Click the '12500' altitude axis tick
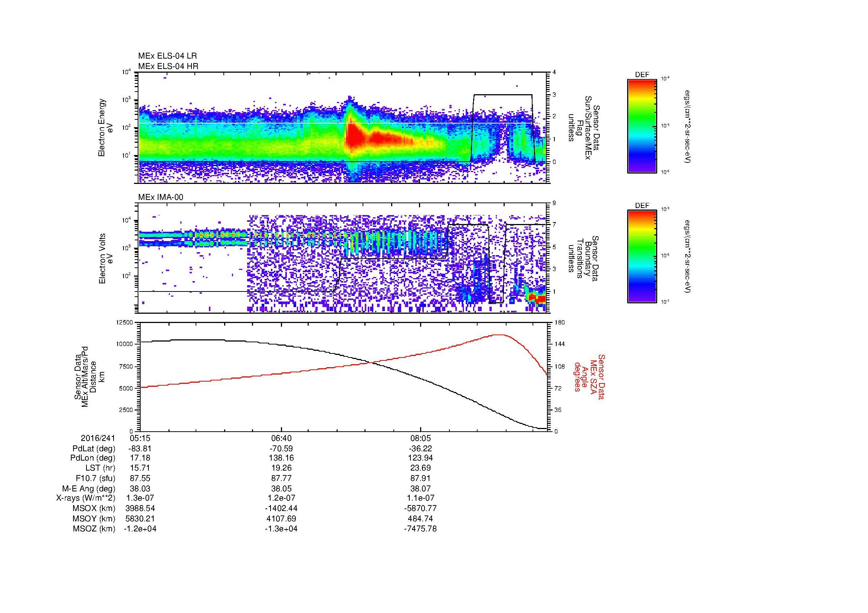Image resolution: width=868 pixels, height=613 pixels. coord(125,323)
